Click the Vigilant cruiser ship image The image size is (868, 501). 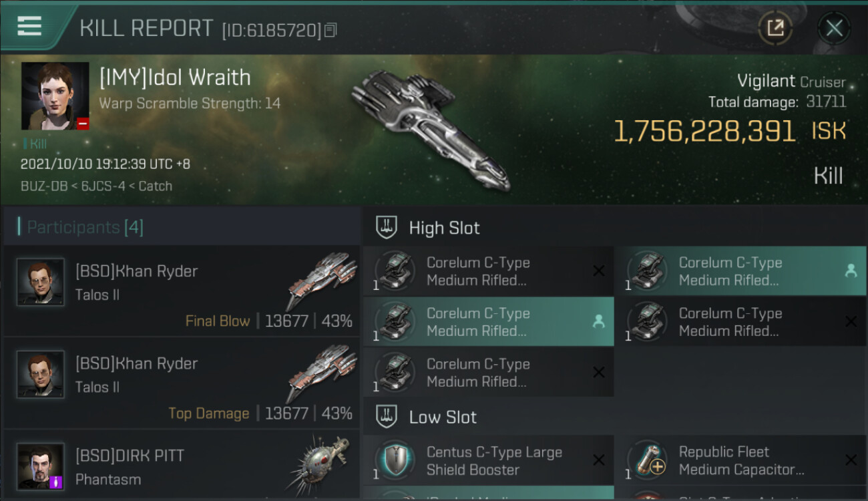click(x=431, y=127)
